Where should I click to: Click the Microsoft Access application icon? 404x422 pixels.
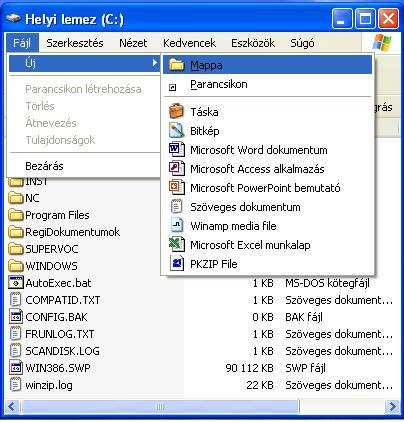coord(176,168)
